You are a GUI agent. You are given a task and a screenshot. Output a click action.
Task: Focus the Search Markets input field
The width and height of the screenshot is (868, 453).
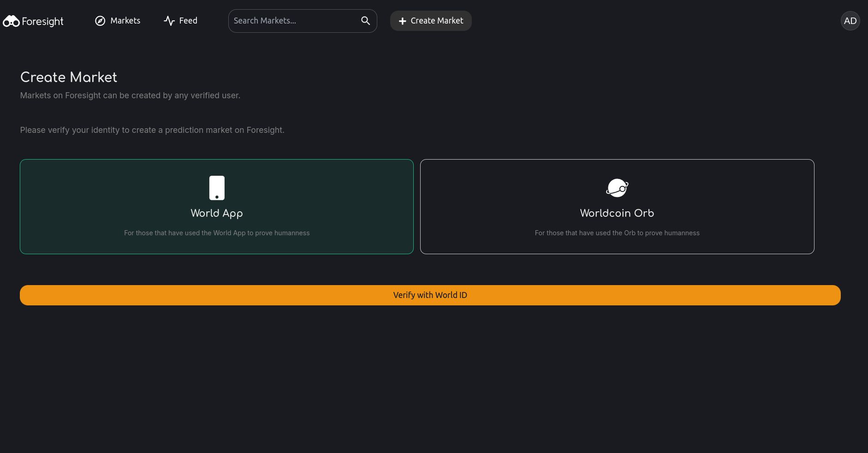point(303,21)
